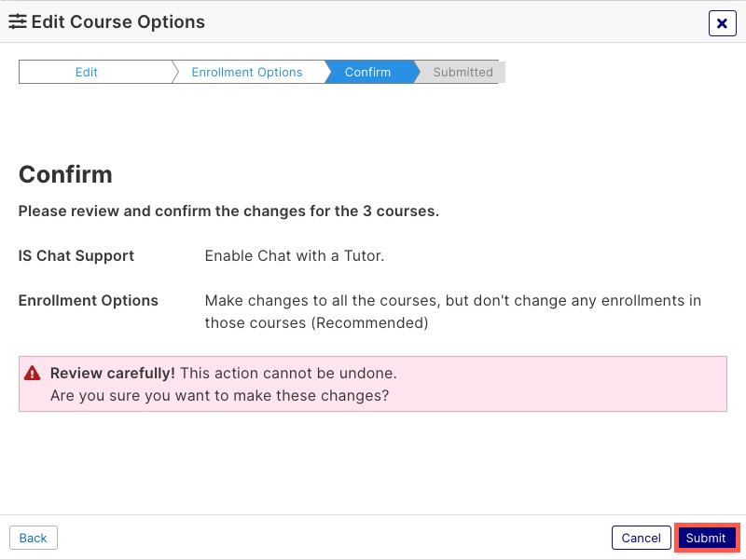Click the 'Confirm' heading text

(x=65, y=174)
